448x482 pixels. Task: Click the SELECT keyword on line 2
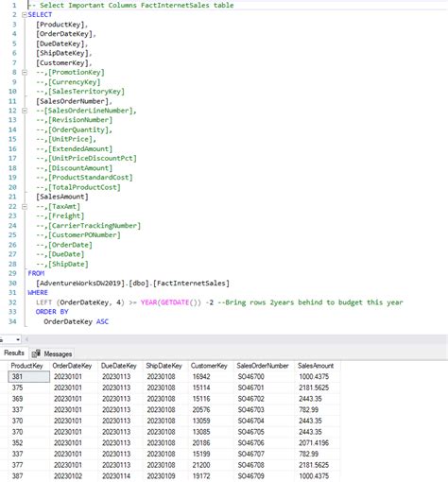click(x=40, y=15)
